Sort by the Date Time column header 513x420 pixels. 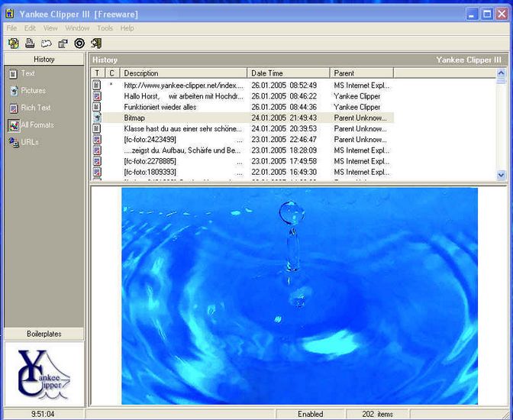pos(289,73)
